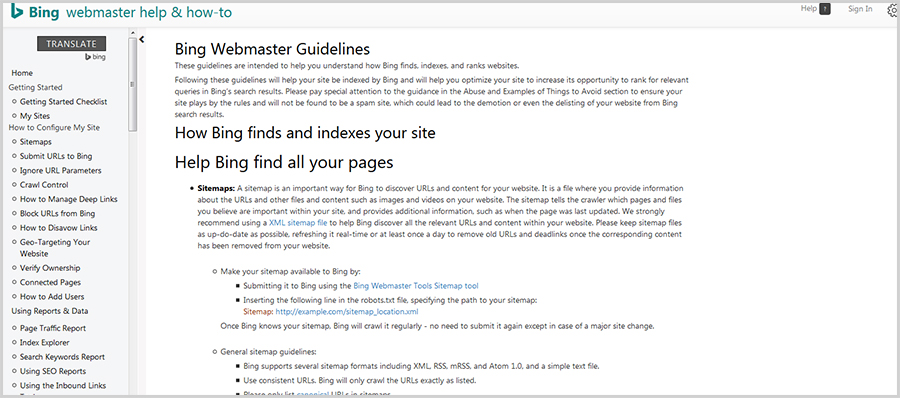Open Verify Ownership page
The width and height of the screenshot is (900, 398).
pyautogui.click(x=50, y=268)
